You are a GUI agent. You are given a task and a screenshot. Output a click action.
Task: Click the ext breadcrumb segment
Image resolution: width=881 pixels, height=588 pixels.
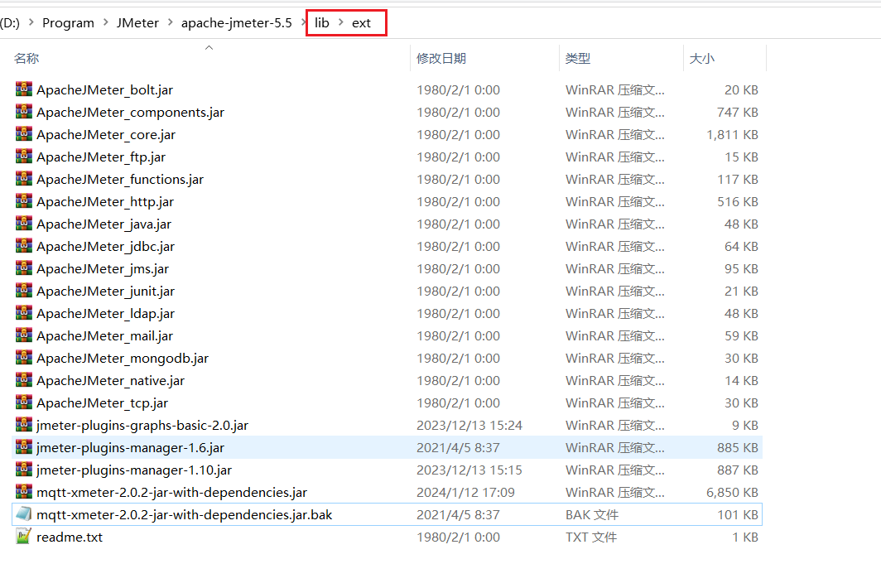pos(361,23)
